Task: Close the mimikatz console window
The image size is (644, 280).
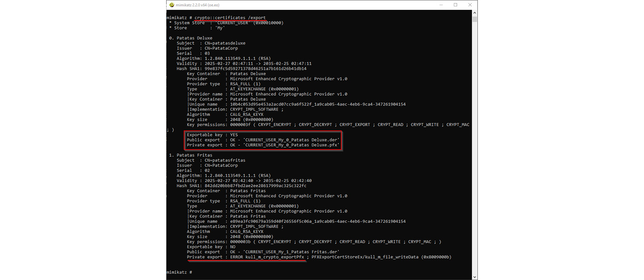Action: 470,5
